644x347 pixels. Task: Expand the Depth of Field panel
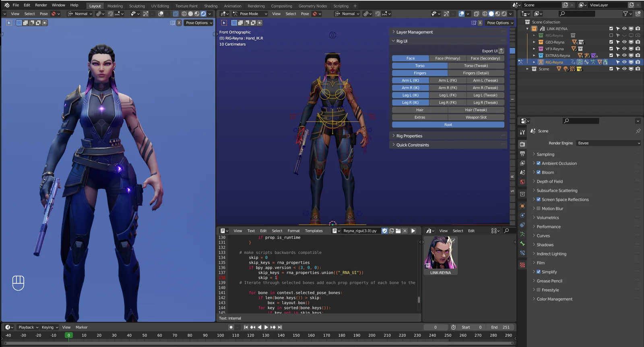550,181
